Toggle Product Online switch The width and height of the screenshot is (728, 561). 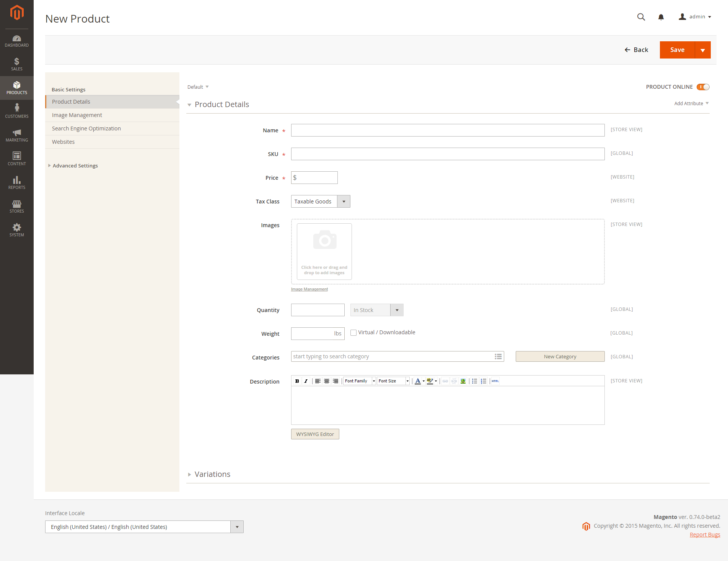click(703, 87)
